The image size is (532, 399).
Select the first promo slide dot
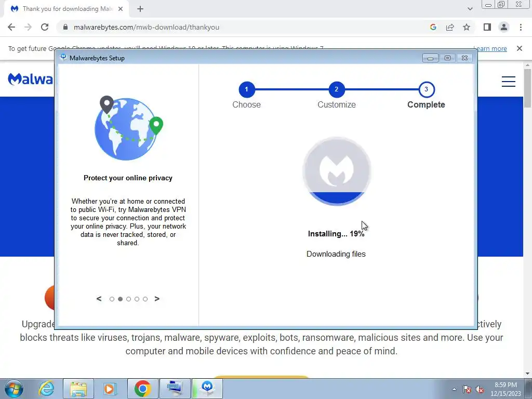tap(112, 299)
